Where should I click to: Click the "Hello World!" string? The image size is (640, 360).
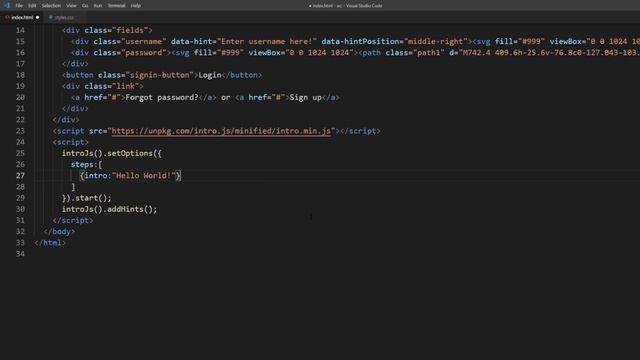point(144,176)
